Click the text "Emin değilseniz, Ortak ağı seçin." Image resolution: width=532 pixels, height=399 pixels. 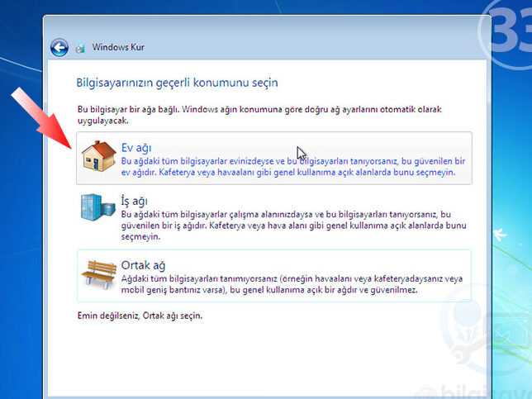click(x=140, y=316)
